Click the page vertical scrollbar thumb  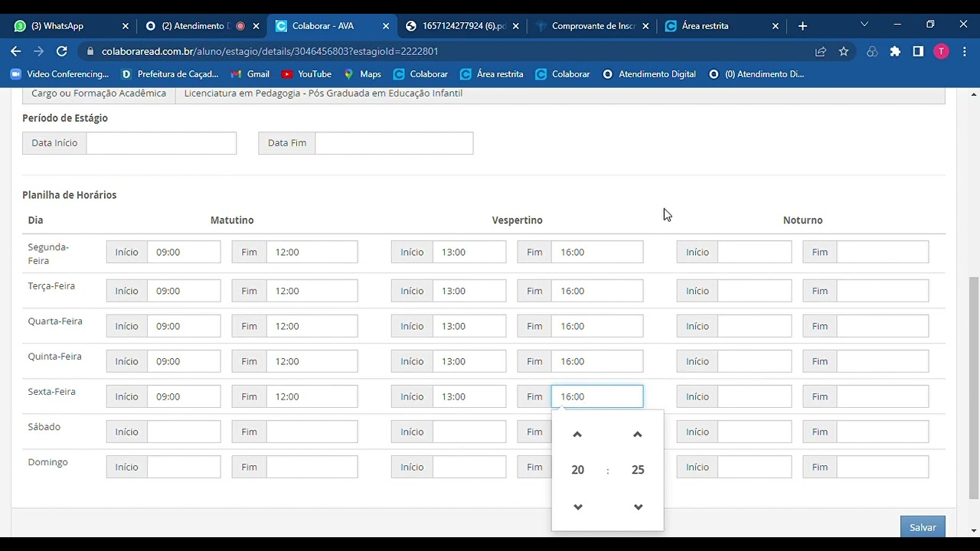coord(974,386)
